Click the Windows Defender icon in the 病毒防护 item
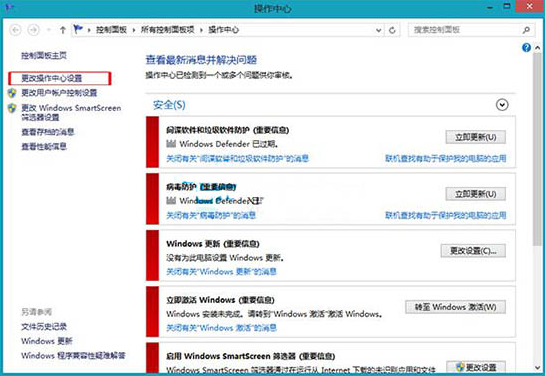 pyautogui.click(x=171, y=201)
